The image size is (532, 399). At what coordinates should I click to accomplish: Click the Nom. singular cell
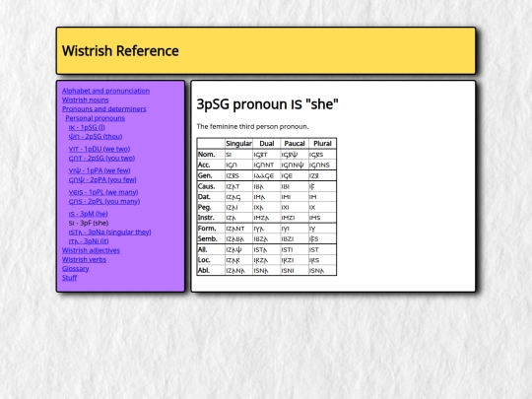pos(238,155)
